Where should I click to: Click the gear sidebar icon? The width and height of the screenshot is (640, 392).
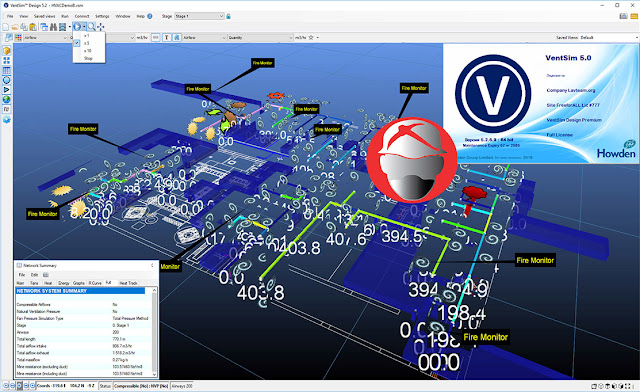pos(7,120)
